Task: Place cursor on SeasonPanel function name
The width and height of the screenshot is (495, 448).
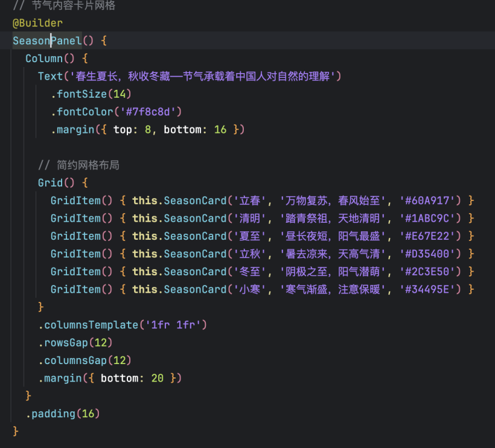Action: 47,40
